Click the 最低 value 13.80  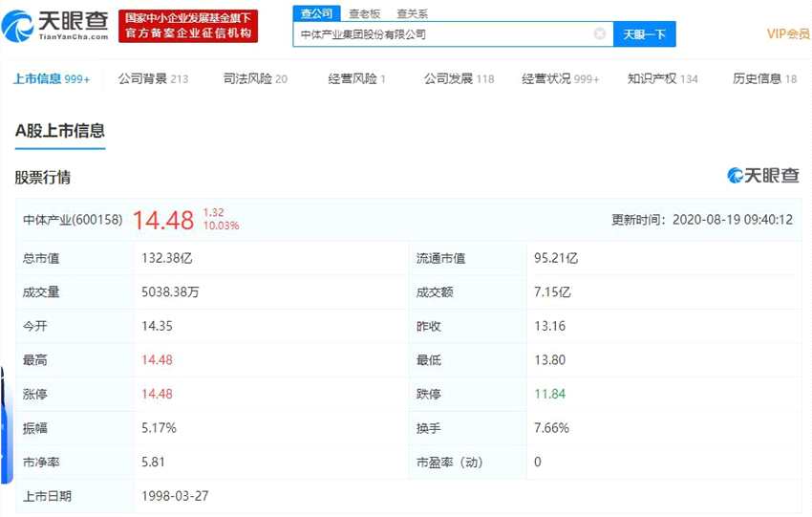[x=549, y=360]
